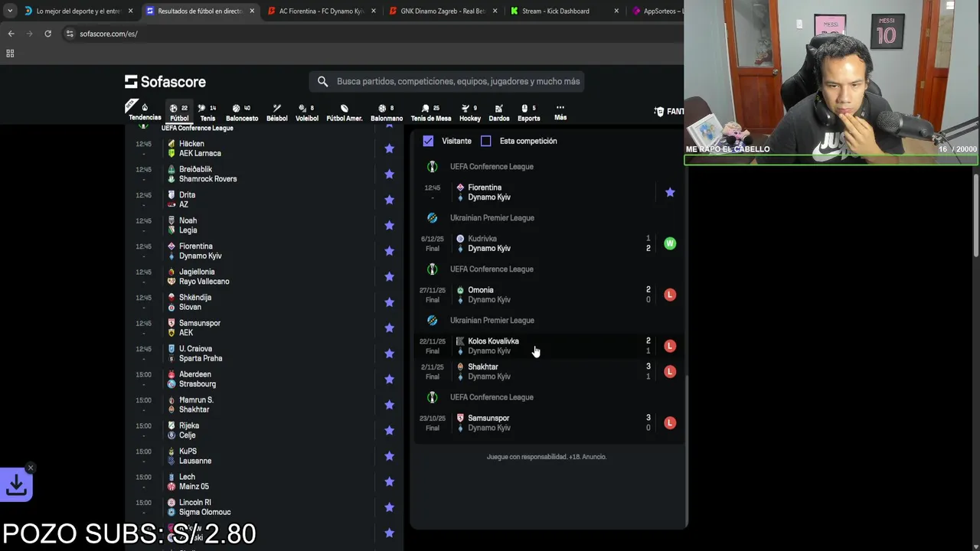Screen dimensions: 980x551
Task: Select the Tenis de Mesa category
Action: pos(431,112)
